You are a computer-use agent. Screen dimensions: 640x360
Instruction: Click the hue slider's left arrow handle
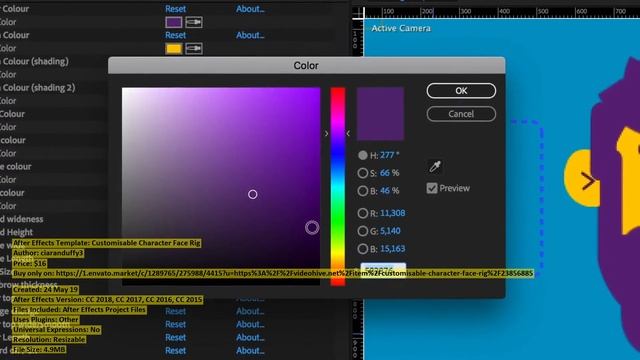pos(326,133)
